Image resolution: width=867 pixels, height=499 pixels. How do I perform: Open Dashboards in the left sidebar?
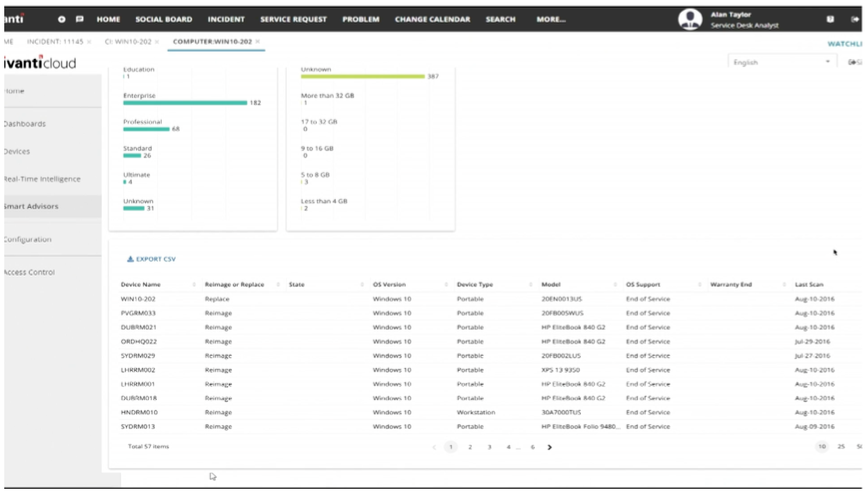coord(25,124)
